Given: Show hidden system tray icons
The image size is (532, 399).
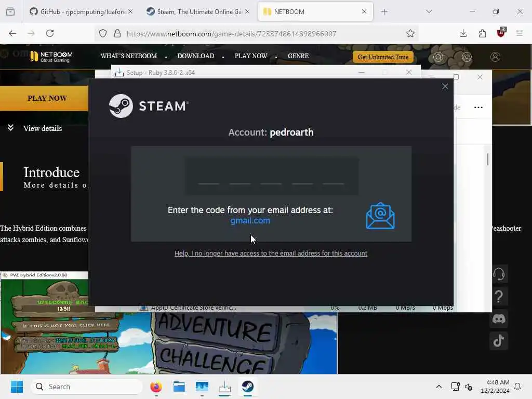Looking at the screenshot, I should [x=438, y=387].
